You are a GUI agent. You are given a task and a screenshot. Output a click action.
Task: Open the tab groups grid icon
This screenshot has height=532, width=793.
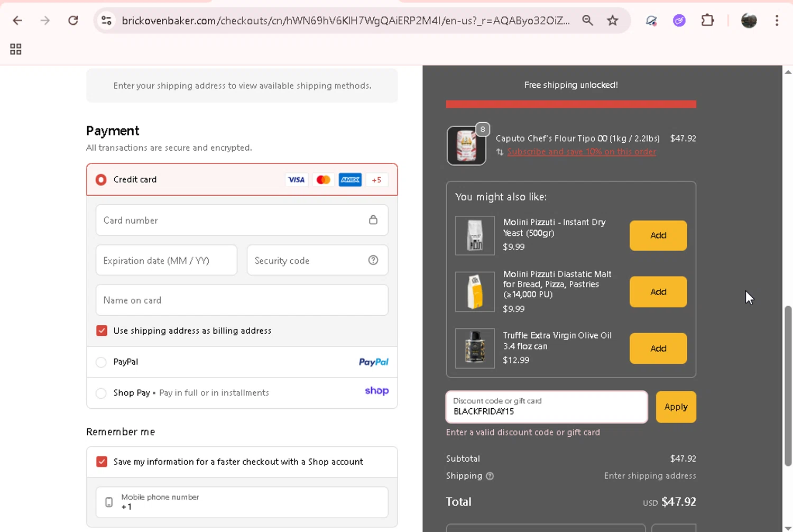(16, 49)
